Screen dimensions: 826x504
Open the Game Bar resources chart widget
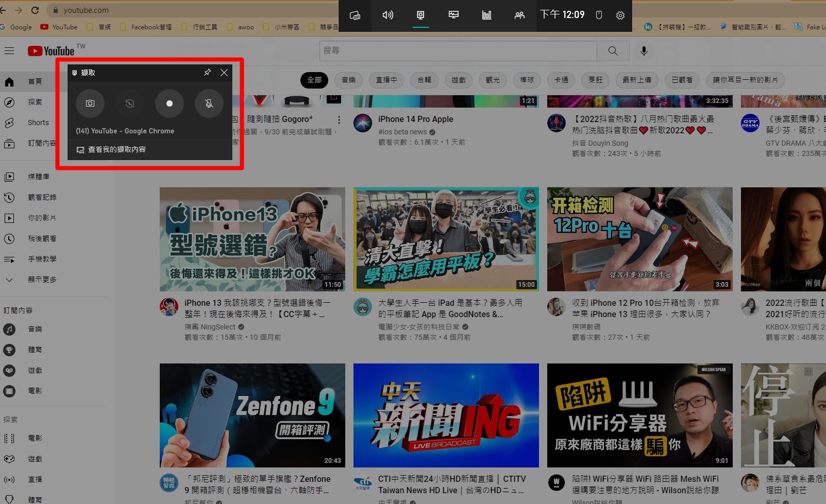tap(486, 15)
